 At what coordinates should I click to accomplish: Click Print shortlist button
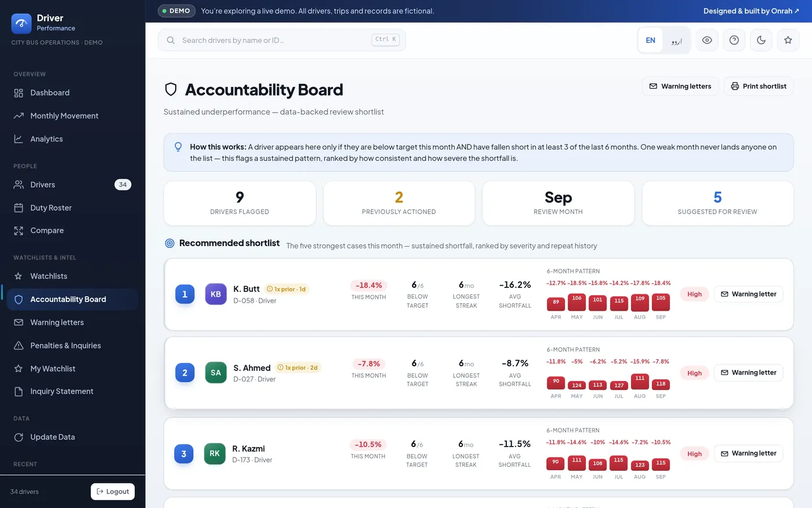coord(759,86)
